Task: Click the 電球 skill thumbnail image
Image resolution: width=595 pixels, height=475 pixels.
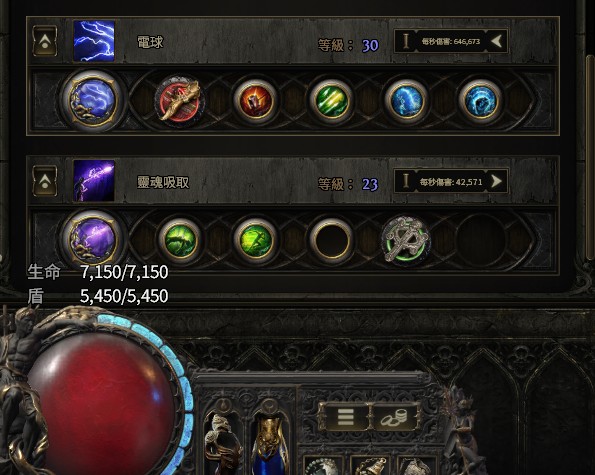Action: 94,41
